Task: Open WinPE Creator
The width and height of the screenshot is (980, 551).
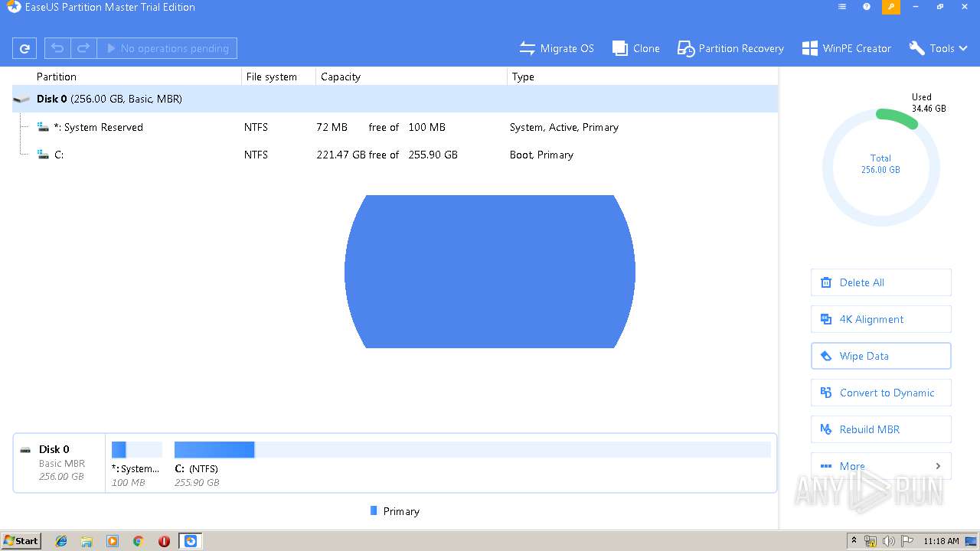Action: pyautogui.click(x=847, y=48)
